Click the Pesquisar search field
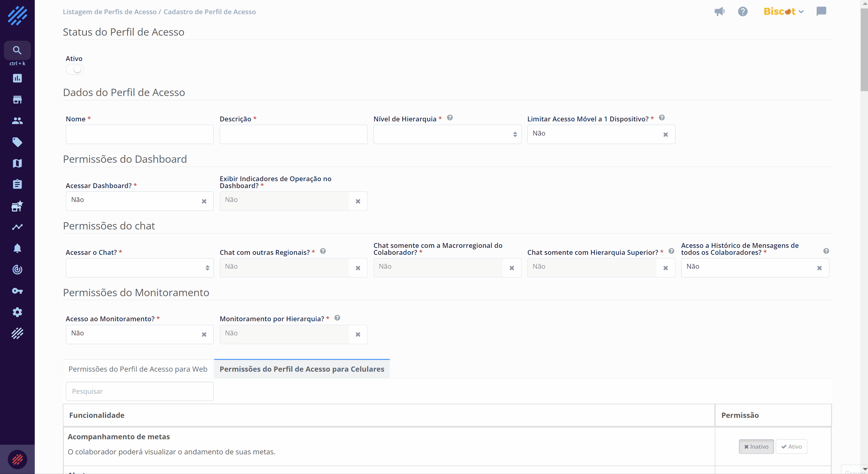The width and height of the screenshot is (868, 474). (x=140, y=391)
